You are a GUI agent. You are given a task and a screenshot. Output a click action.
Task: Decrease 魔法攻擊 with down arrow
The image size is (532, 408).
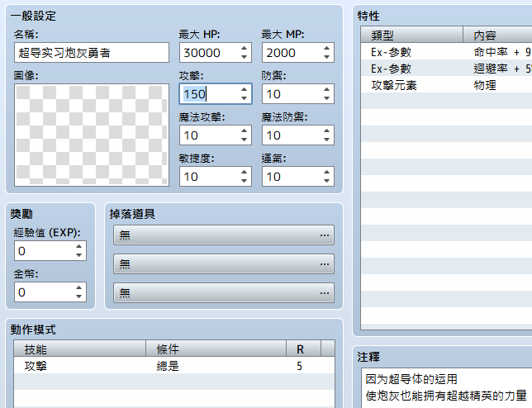tap(244, 140)
